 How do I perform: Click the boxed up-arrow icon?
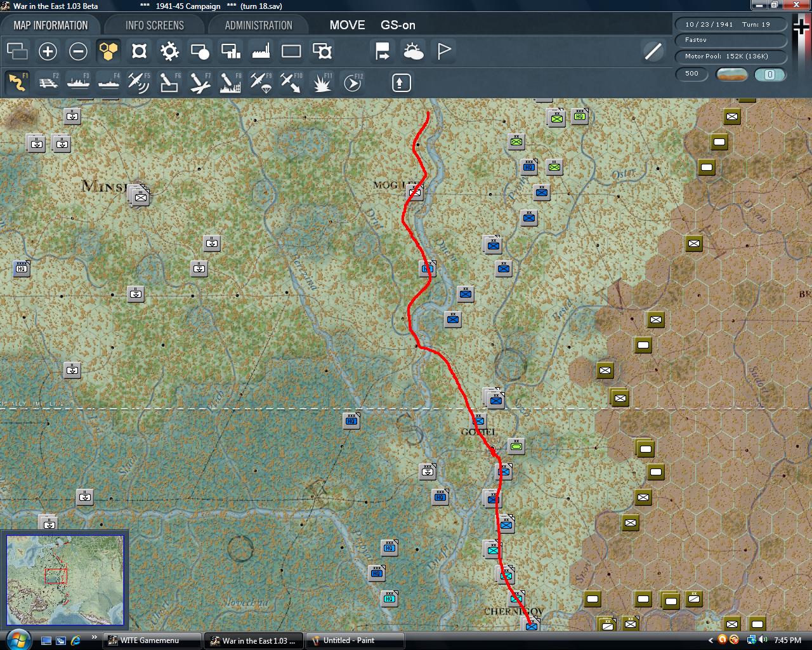[402, 83]
